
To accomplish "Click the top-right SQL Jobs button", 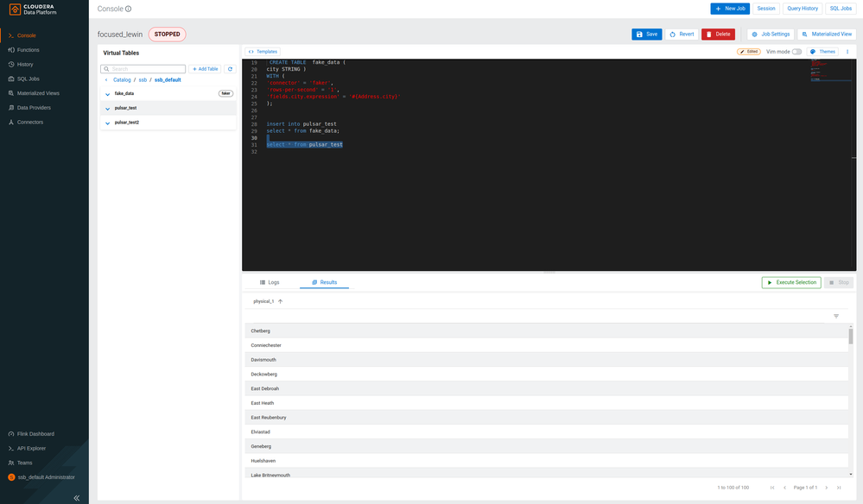I will coord(841,9).
